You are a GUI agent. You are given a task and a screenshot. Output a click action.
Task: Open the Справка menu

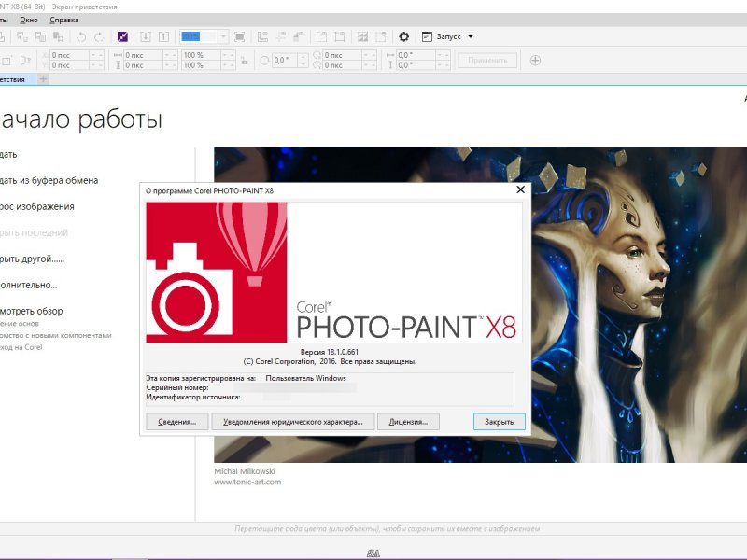point(63,20)
